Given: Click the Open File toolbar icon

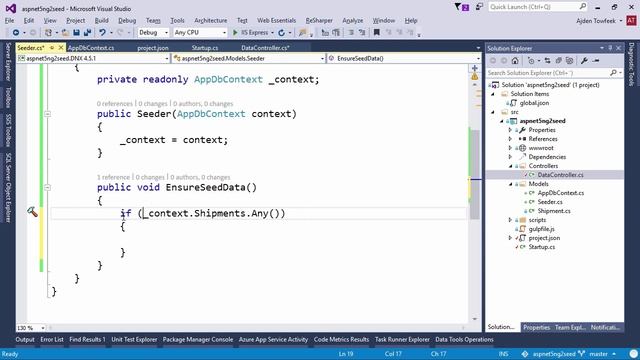Looking at the screenshot, I should point(65,33).
